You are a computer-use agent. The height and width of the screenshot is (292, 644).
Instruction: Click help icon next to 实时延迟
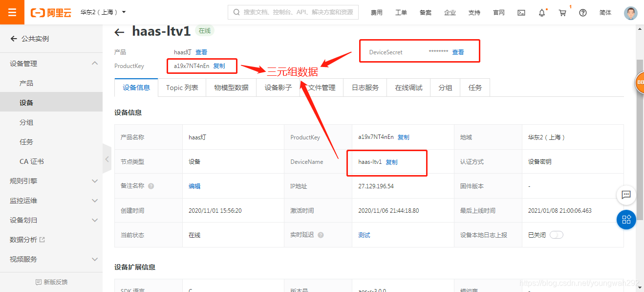point(321,235)
